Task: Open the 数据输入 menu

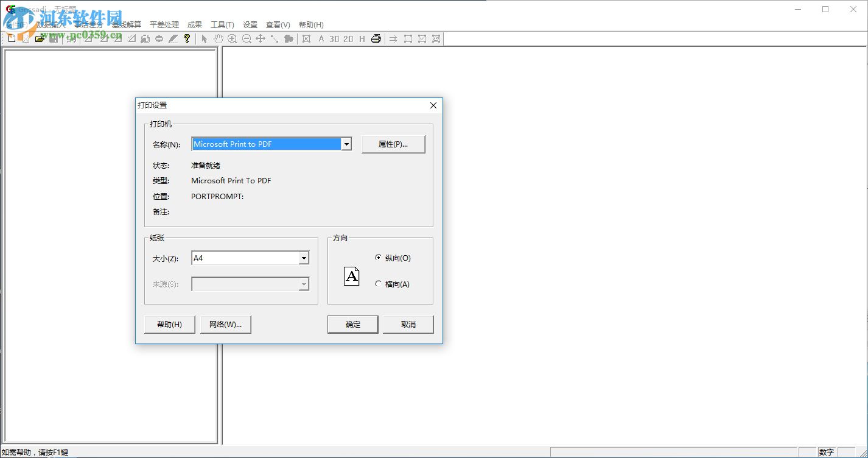Action: (x=50, y=25)
